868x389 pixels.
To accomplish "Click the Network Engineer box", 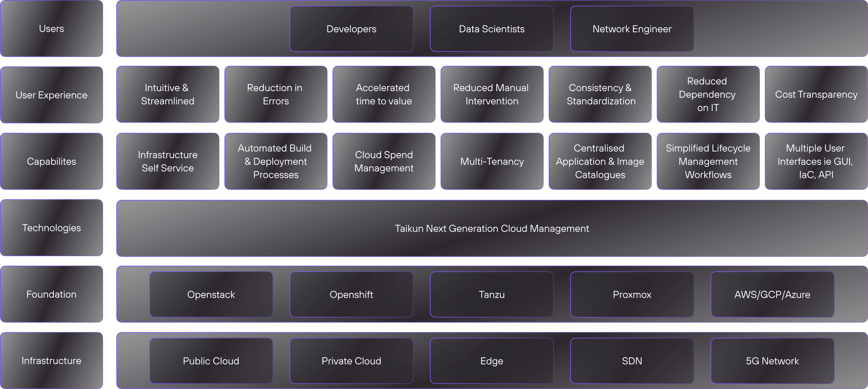I will (632, 29).
